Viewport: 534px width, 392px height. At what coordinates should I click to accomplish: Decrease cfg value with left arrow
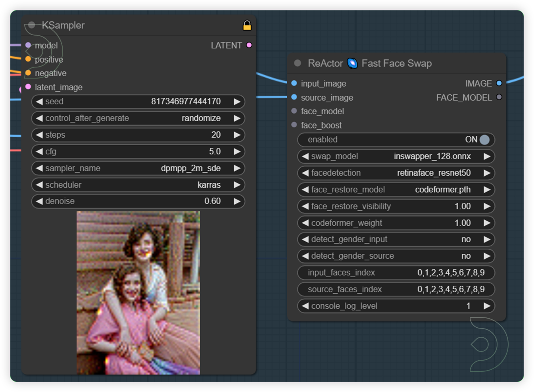[x=39, y=152]
